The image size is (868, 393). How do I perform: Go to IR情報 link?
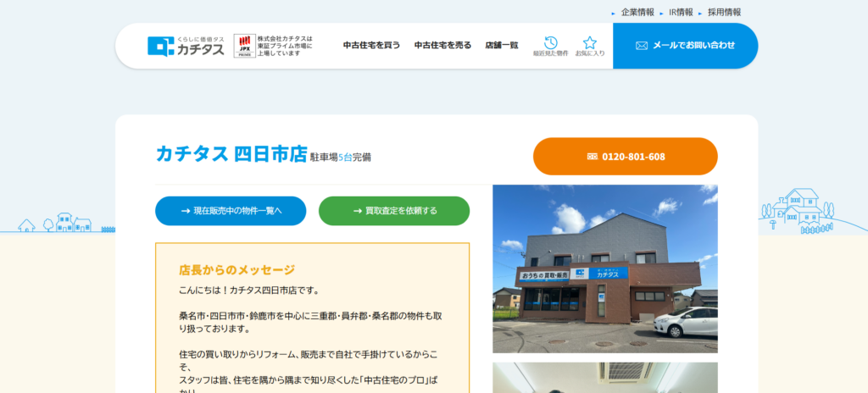pyautogui.click(x=681, y=12)
